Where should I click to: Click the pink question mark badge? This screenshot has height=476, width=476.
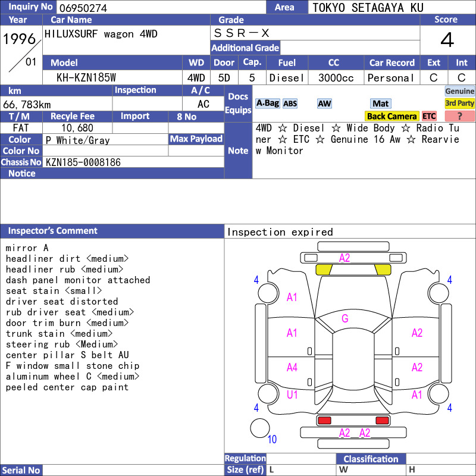[459, 116]
